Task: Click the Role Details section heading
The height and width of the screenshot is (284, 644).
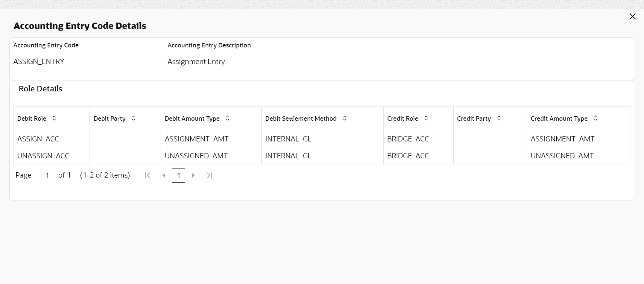Action: point(41,89)
